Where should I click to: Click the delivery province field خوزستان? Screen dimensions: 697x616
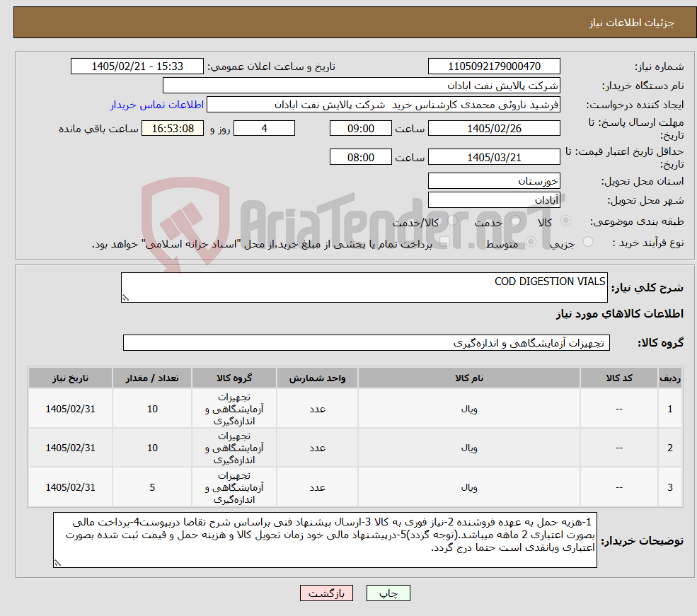[x=494, y=181]
